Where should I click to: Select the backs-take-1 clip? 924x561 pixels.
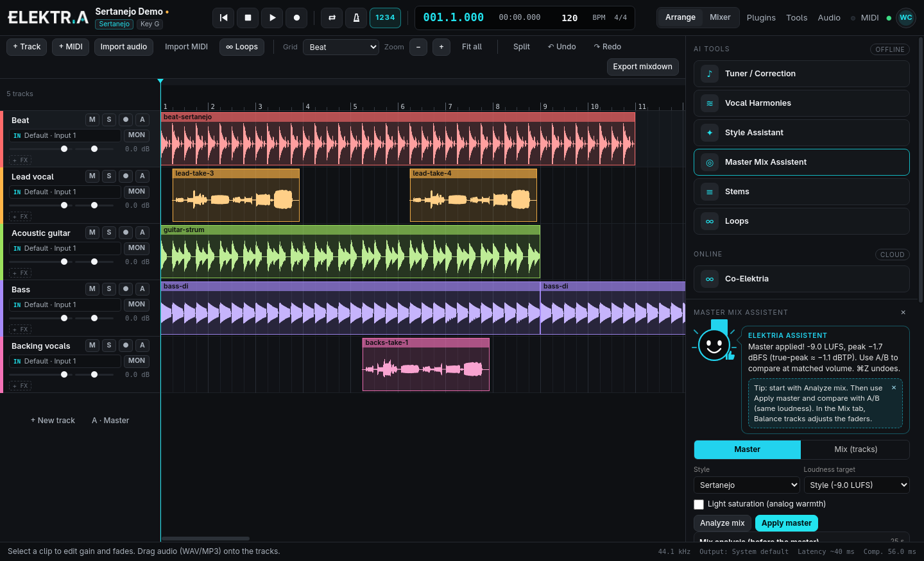tap(426, 364)
